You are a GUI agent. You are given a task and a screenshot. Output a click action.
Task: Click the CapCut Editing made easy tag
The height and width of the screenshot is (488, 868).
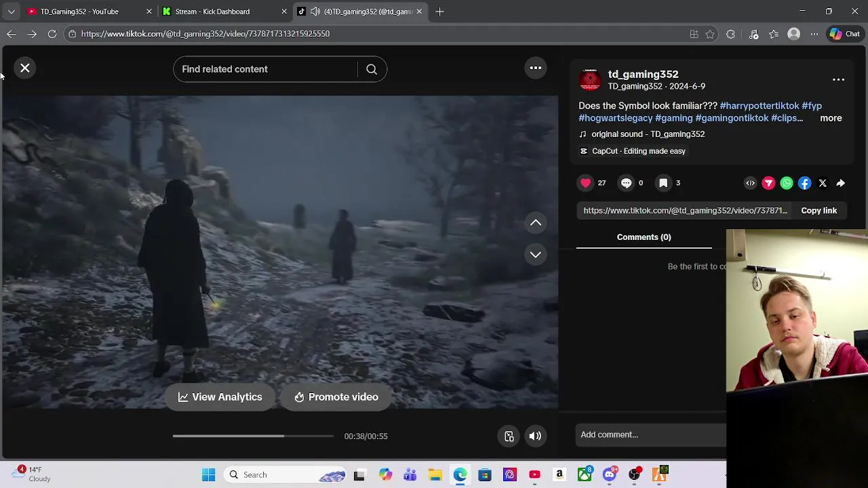(x=632, y=151)
